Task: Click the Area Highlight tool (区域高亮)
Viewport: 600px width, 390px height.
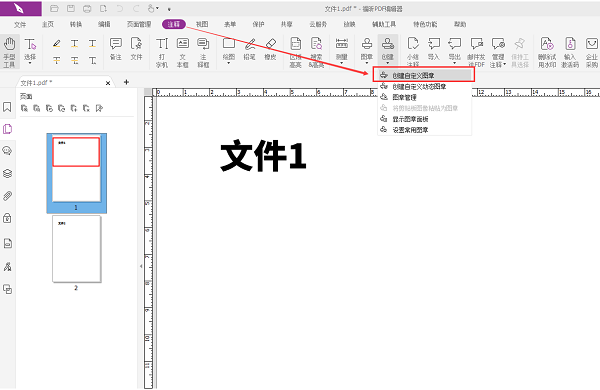Action: pyautogui.click(x=295, y=52)
